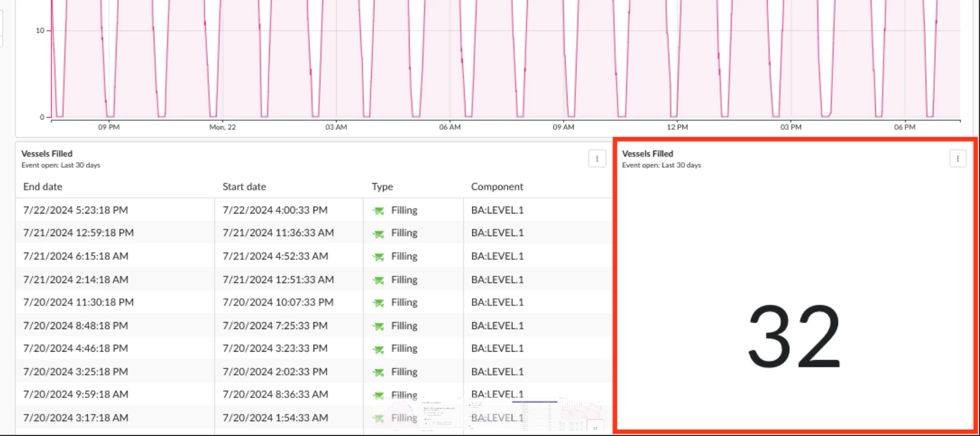Select start date 7/20/2024 10:07:33 PM
The width and height of the screenshot is (980, 436).
coord(278,302)
